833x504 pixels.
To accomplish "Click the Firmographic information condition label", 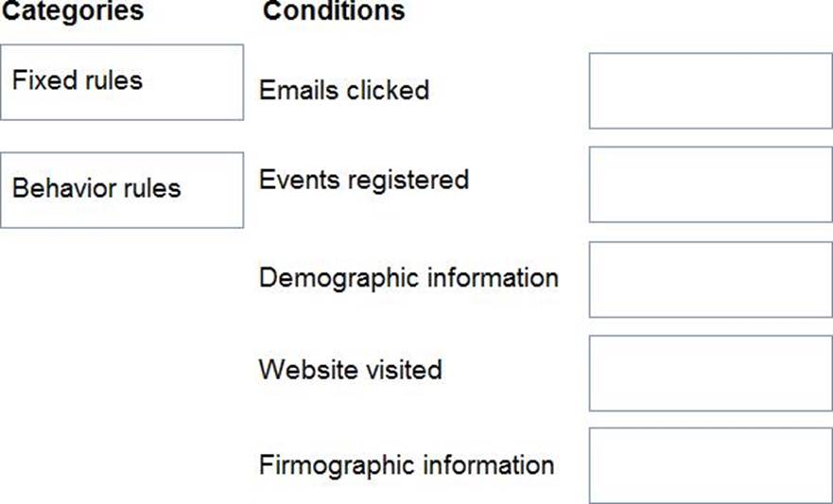I will (x=406, y=465).
